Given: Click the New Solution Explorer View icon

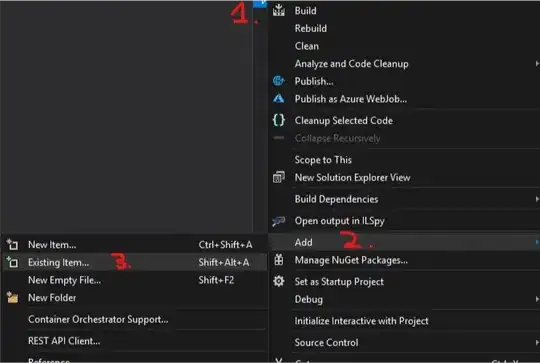Looking at the screenshot, I should coord(279,177).
